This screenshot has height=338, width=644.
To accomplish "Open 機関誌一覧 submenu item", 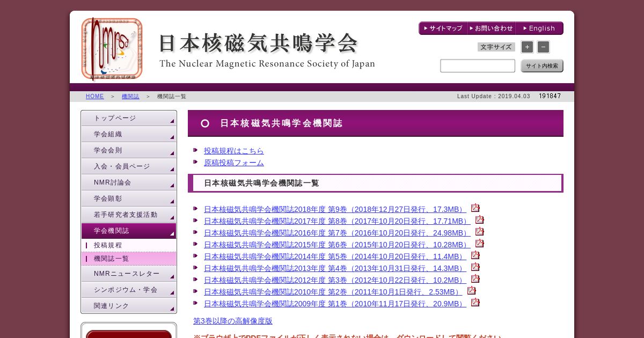I will tap(129, 259).
